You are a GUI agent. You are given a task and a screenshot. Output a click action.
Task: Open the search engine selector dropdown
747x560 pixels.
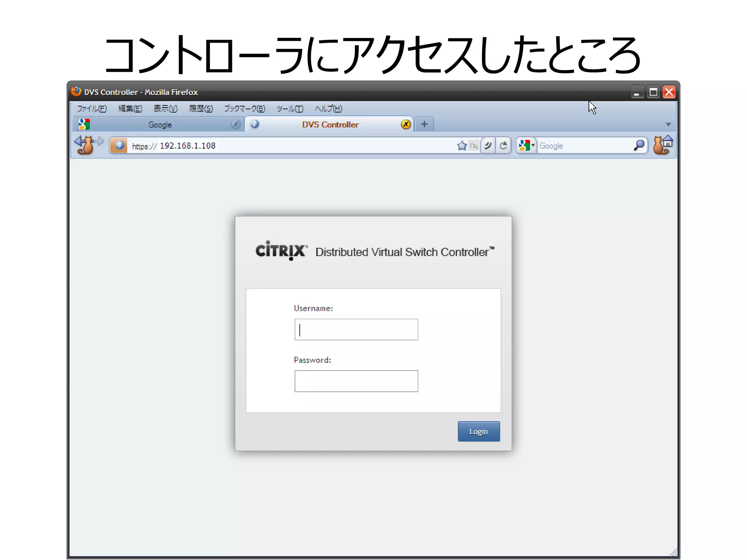(527, 145)
